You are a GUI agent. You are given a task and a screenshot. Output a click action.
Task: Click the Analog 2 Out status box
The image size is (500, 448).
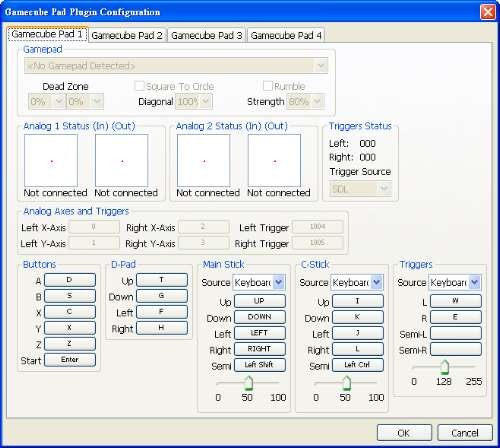pos(274,160)
